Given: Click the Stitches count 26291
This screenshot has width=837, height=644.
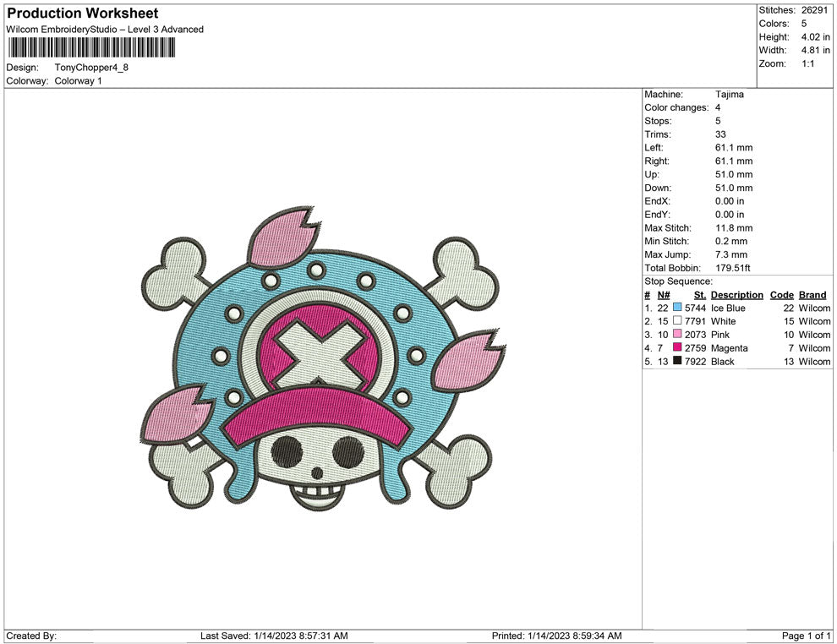Looking at the screenshot, I should [x=814, y=10].
